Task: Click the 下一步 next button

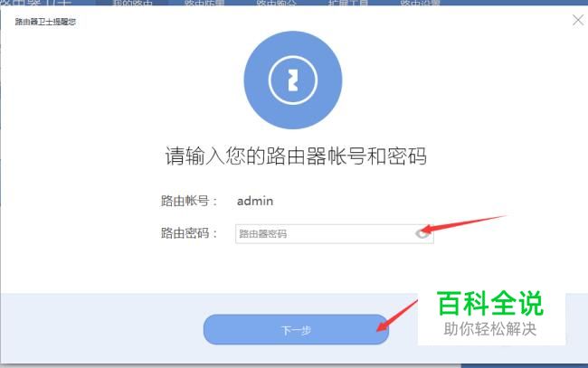Action: point(296,330)
